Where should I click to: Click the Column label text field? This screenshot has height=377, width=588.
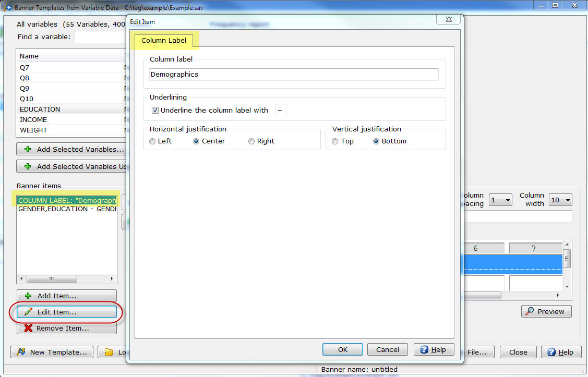294,75
